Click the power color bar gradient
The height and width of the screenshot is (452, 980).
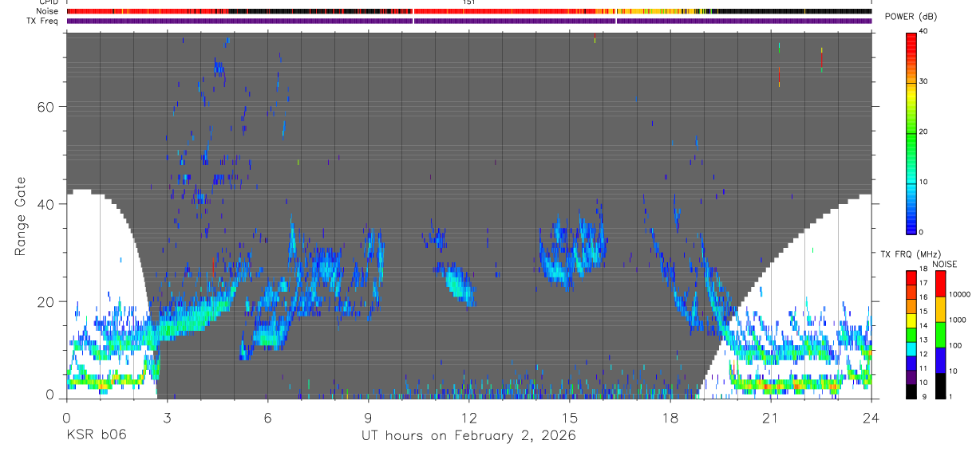(910, 132)
